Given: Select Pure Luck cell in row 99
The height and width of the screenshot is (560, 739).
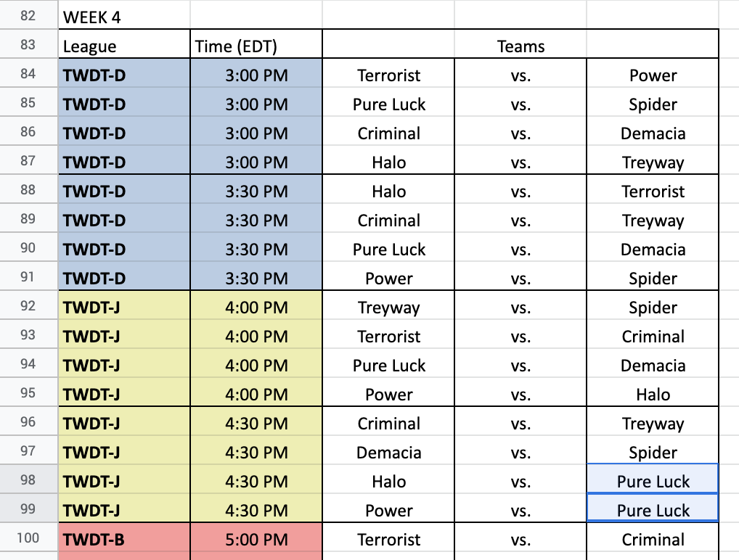Looking at the screenshot, I should click(653, 508).
